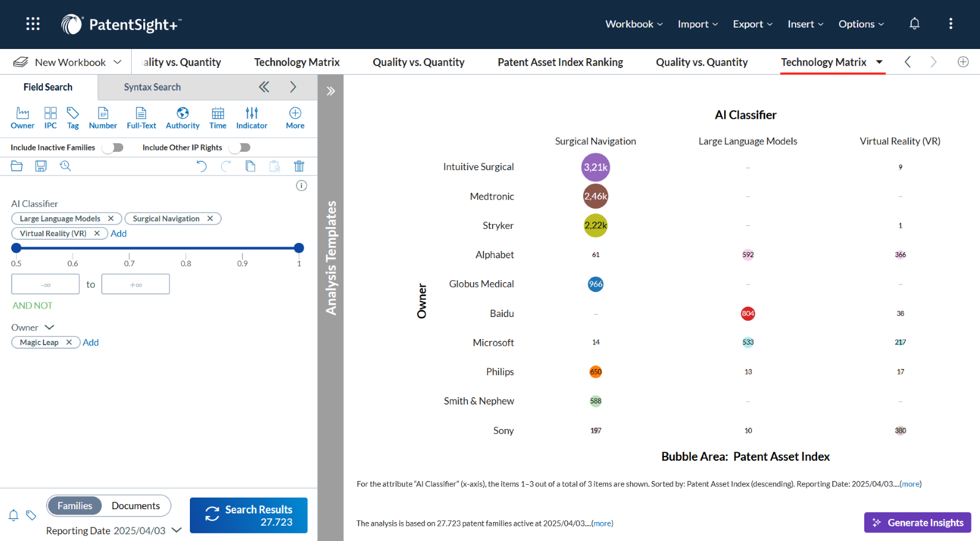The image size is (980, 541).
Task: Expand the Analysis Templates panel
Action: point(331,91)
